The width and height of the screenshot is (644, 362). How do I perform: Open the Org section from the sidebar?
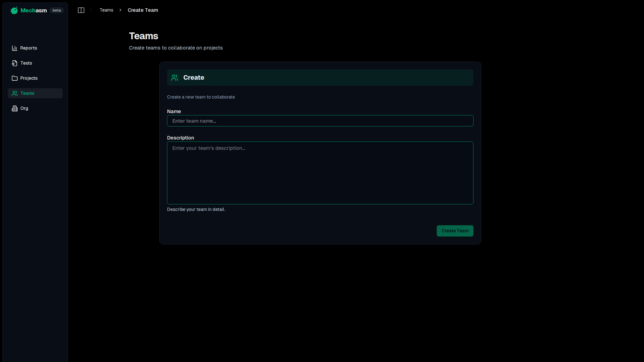click(x=24, y=108)
